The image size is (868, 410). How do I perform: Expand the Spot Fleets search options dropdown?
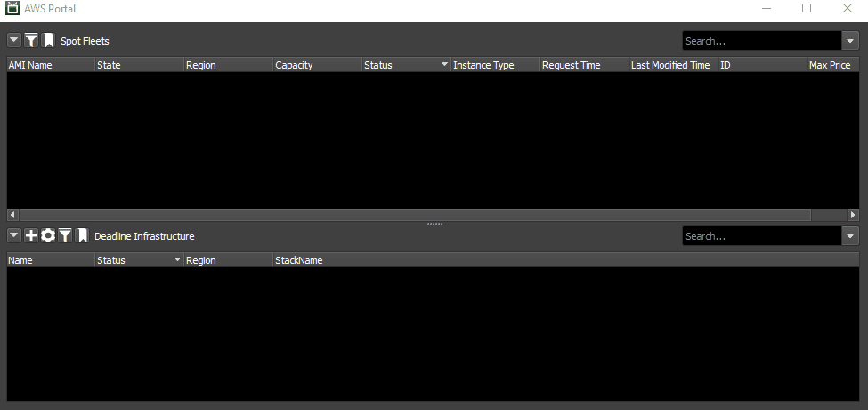[850, 41]
